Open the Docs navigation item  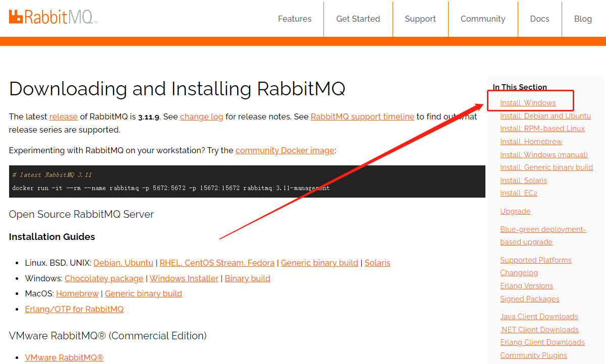tap(539, 19)
